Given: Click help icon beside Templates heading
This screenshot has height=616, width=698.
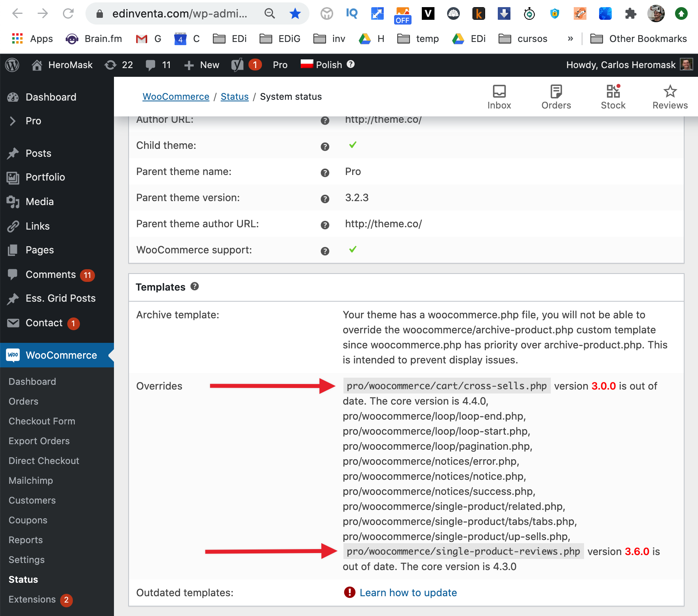Looking at the screenshot, I should click(195, 286).
